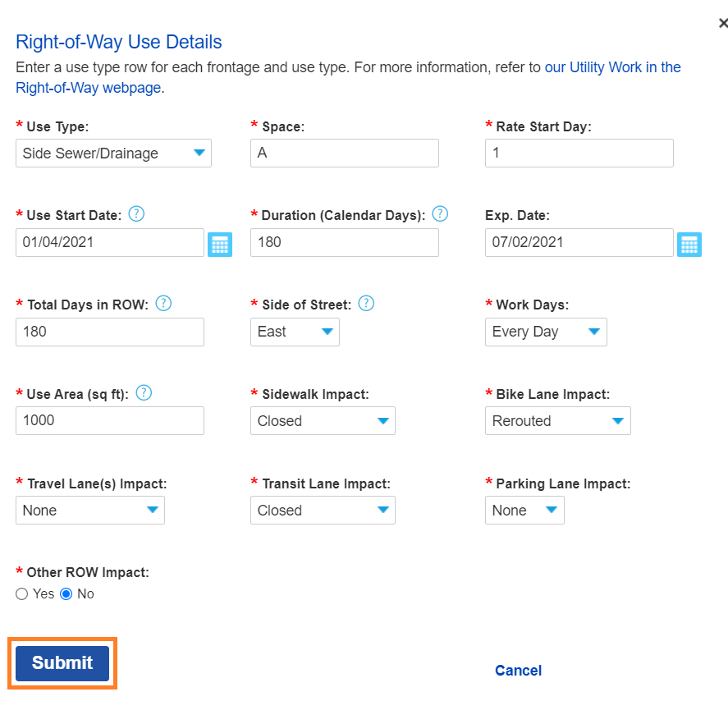728x701 pixels.
Task: Open Utility Work in the Right-of-Way webpage link
Action: (x=612, y=67)
